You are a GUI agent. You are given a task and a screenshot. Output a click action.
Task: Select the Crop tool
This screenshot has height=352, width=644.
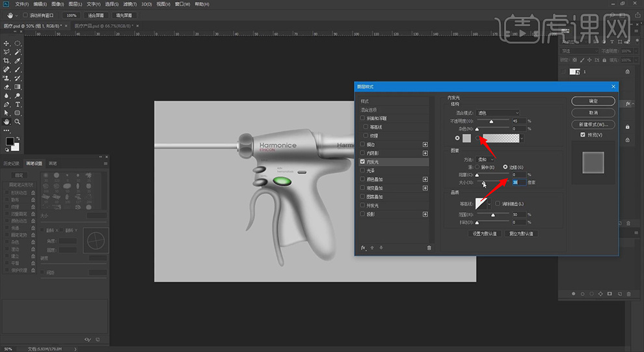tap(7, 61)
